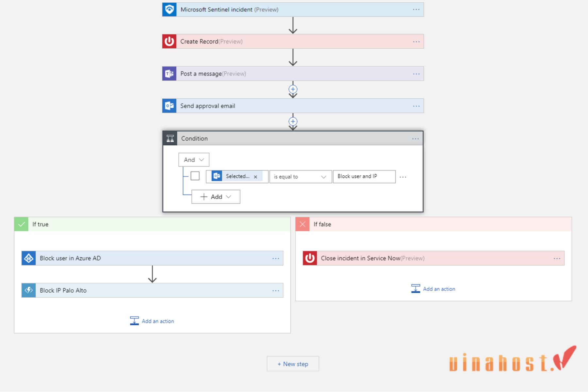Open ellipsis menu on the condition row
588x392 pixels.
[x=403, y=177]
